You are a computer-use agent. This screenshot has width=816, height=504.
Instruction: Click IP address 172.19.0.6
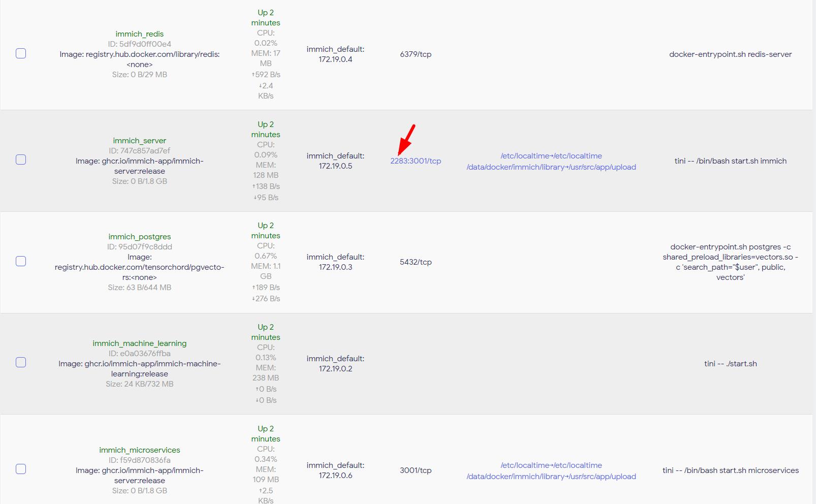point(335,476)
